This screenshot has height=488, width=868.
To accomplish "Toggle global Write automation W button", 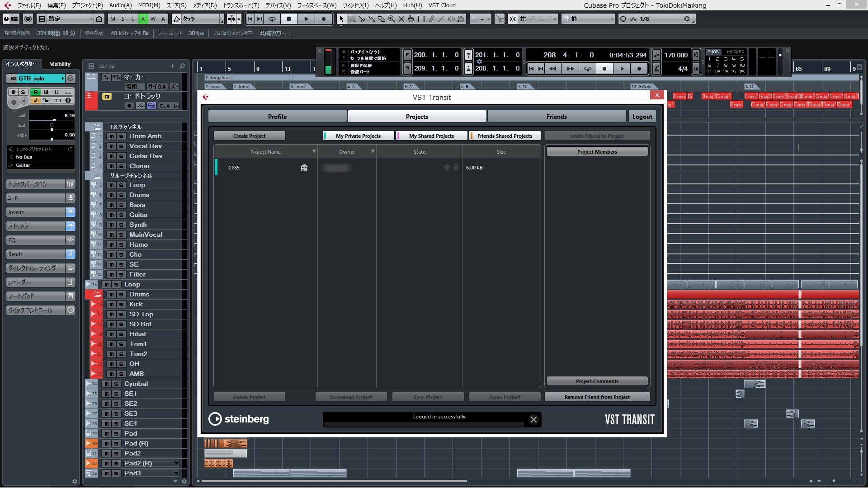I will pyautogui.click(x=153, y=19).
